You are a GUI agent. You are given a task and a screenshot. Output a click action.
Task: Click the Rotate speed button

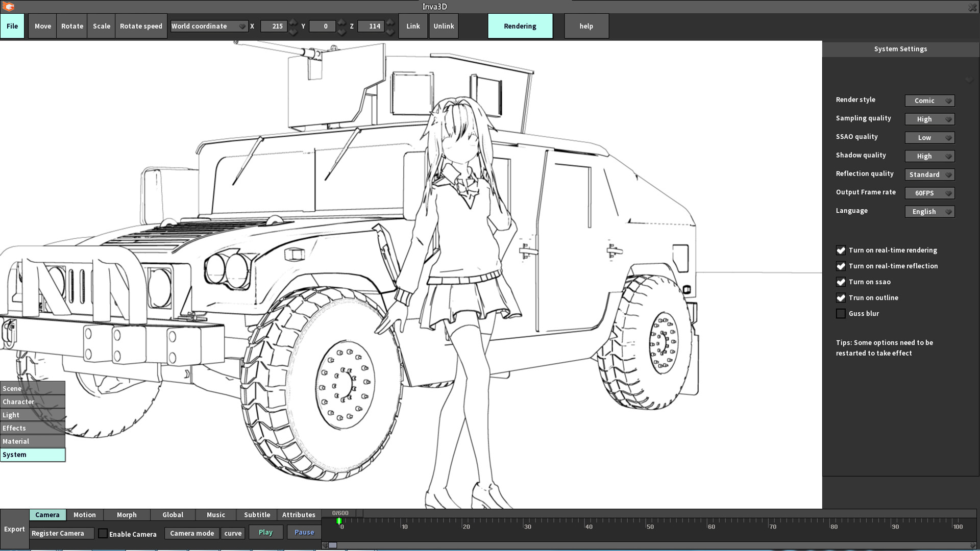pyautogui.click(x=141, y=26)
